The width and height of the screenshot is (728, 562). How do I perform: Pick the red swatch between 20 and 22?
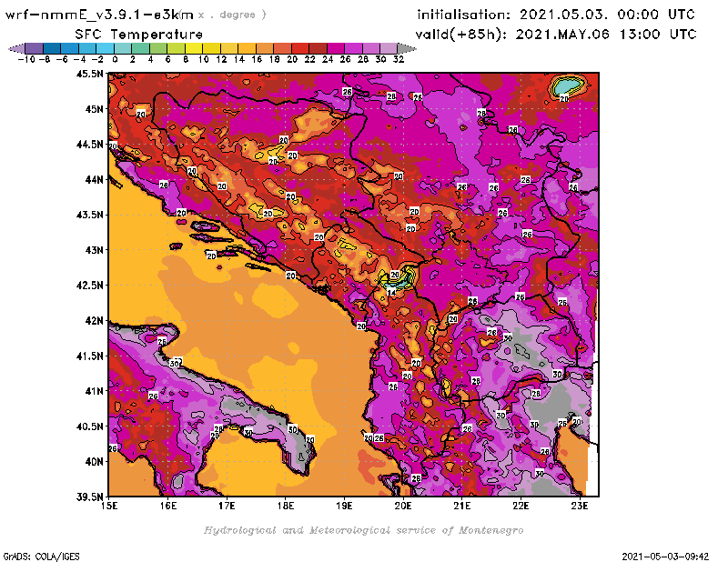pyautogui.click(x=300, y=48)
